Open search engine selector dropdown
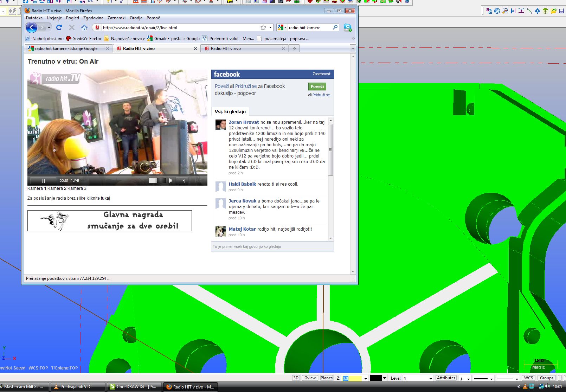Image resolution: width=566 pixels, height=392 pixels. tap(282, 27)
